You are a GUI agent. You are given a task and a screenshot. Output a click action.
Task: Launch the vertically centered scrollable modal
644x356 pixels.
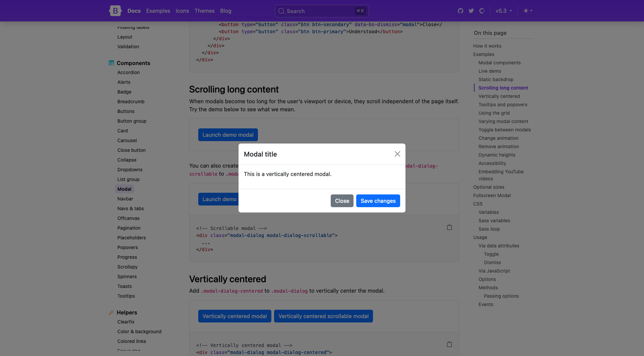point(323,316)
